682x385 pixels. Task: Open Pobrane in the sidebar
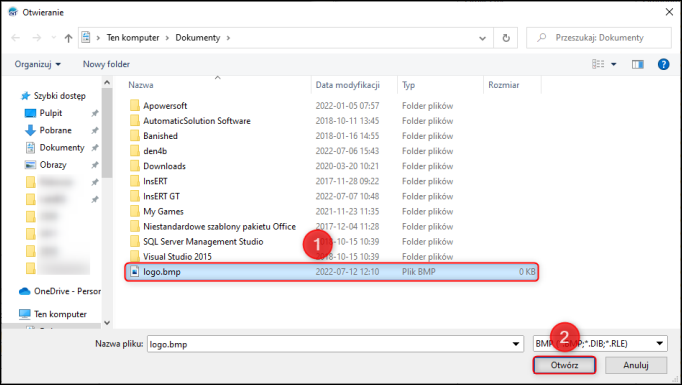[55, 131]
